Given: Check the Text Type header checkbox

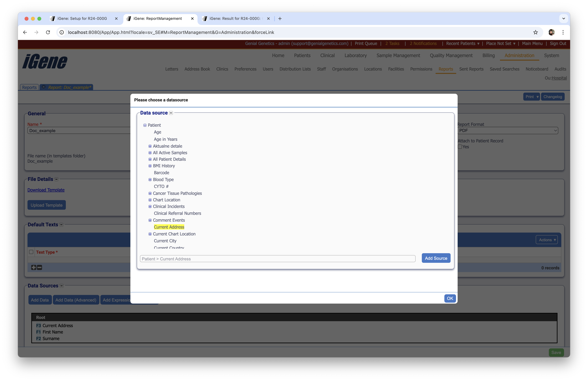Looking at the screenshot, I should 31,252.
